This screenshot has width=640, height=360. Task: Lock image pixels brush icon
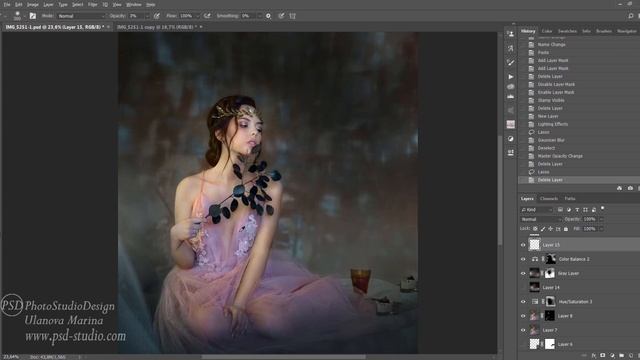pyautogui.click(x=543, y=229)
